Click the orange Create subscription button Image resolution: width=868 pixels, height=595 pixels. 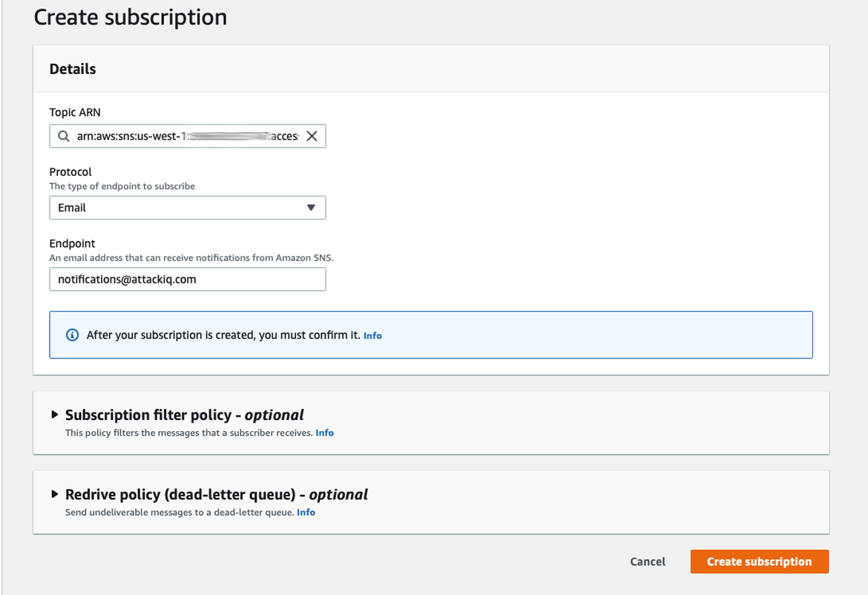tap(759, 562)
